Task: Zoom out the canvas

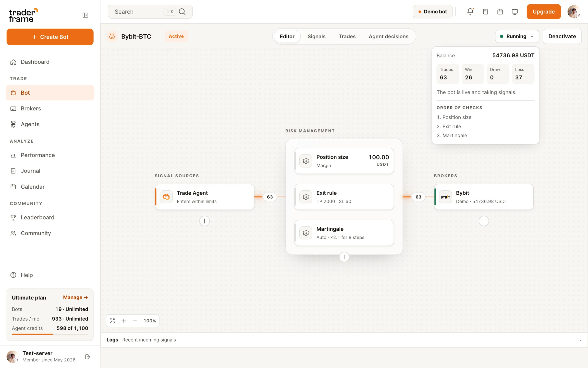Action: (x=135, y=321)
